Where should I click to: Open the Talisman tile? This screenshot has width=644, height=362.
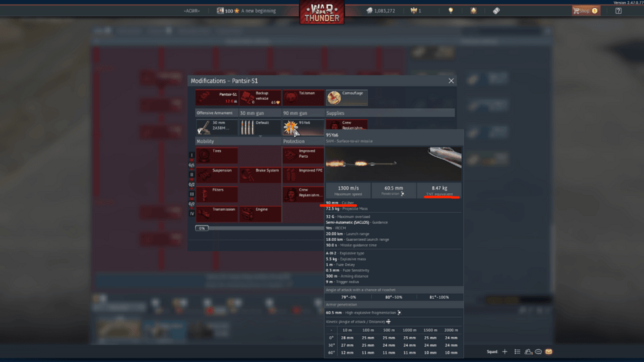click(303, 98)
